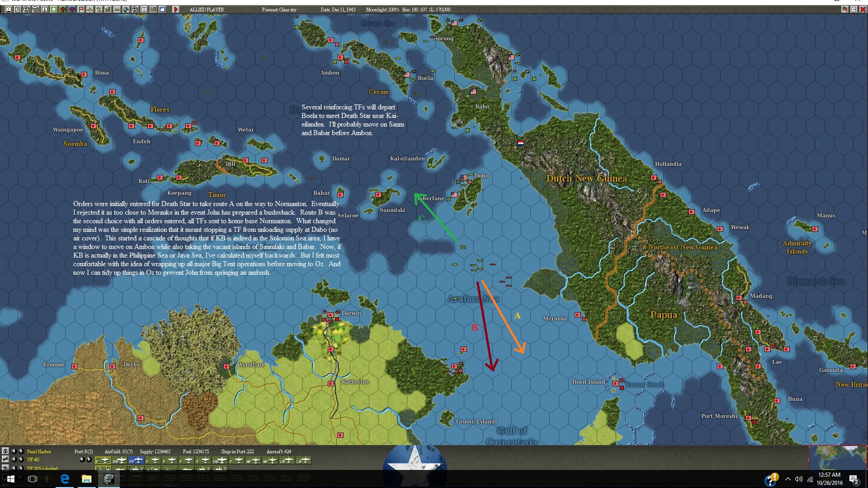
Task: Click the ALLIED PLAYER label
Action: [207, 9]
